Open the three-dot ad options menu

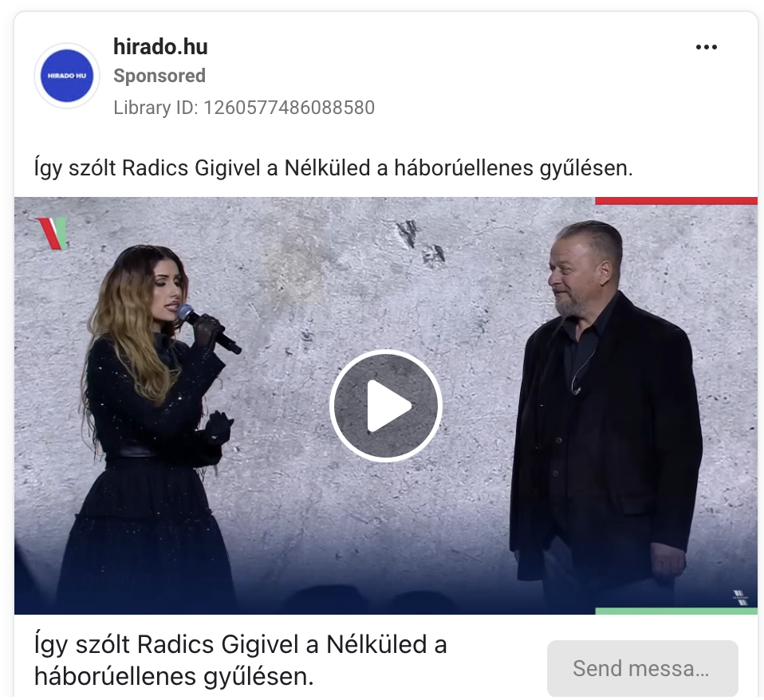pyautogui.click(x=706, y=47)
